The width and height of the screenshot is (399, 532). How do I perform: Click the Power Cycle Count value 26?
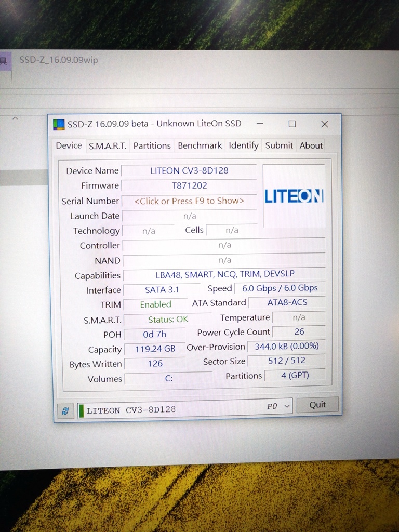pyautogui.click(x=299, y=331)
